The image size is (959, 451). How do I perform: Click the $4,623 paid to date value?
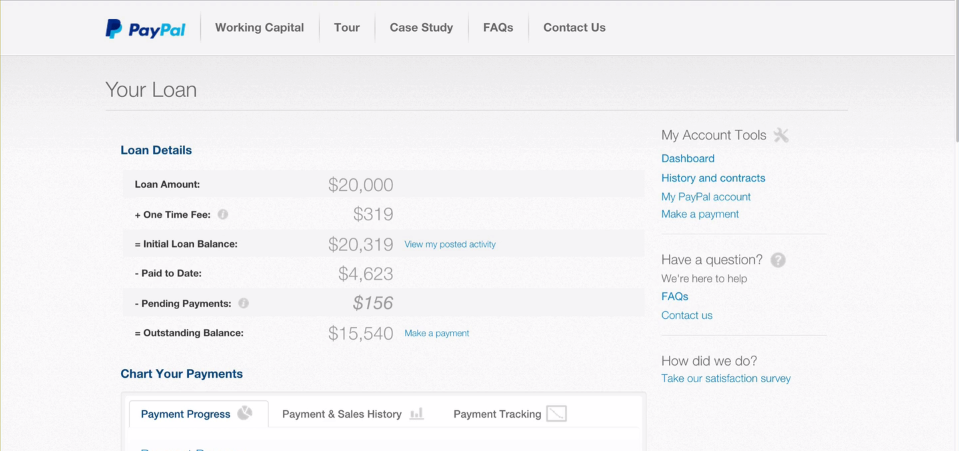[x=366, y=274]
